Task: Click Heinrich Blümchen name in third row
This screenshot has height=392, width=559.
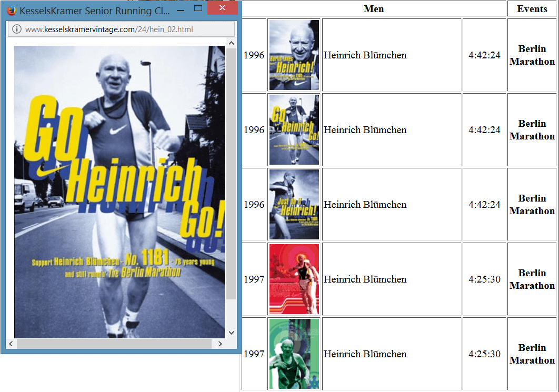Action: point(365,205)
